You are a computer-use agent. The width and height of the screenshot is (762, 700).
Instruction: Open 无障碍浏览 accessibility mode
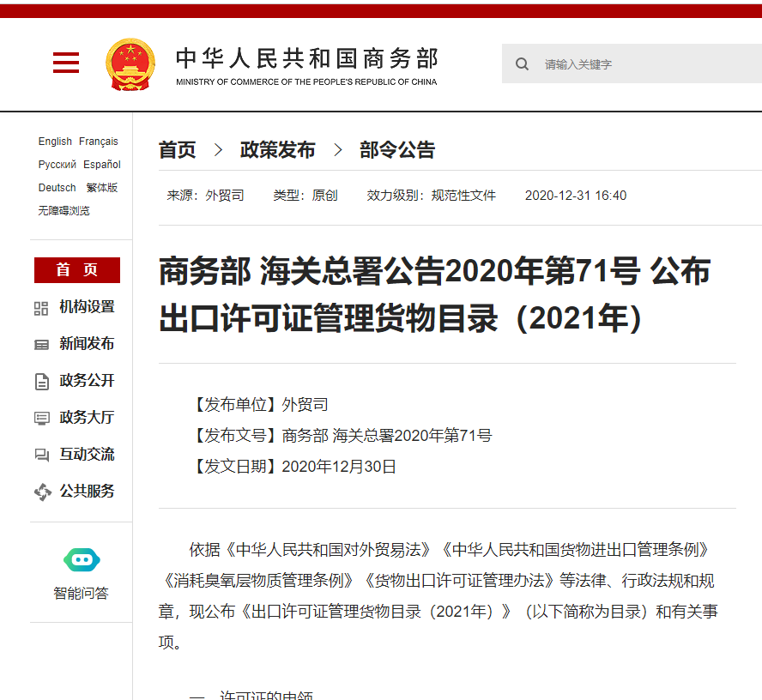[x=64, y=211]
